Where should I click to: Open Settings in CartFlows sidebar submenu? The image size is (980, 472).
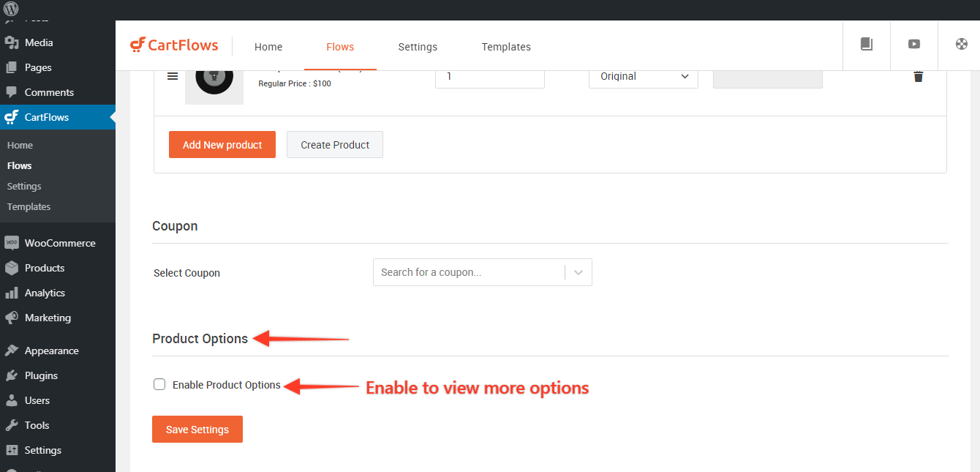[x=24, y=187]
